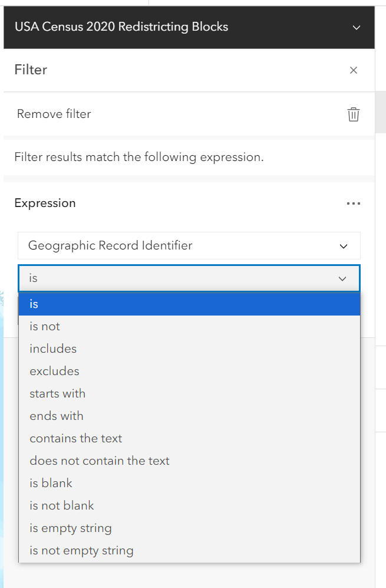Open the Geographic Record Identifier field chevron
Viewport: 386px width, 588px height.
343,246
